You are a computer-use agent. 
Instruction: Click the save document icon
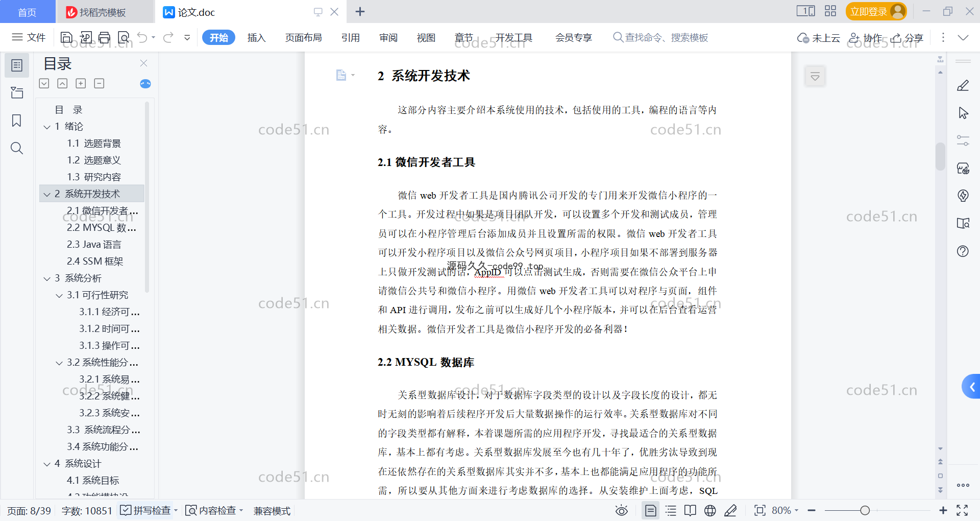click(x=66, y=37)
